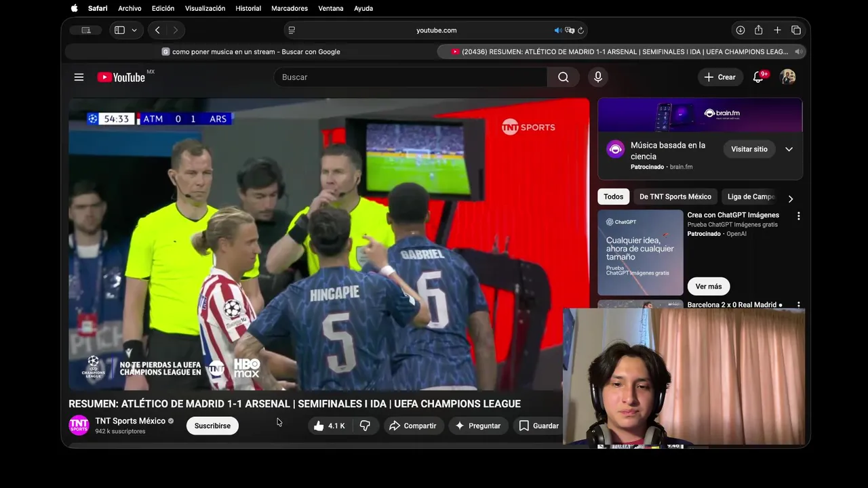868x488 pixels.
Task: Click the screen-sharing pill at toolbar left
Action: 85,30
